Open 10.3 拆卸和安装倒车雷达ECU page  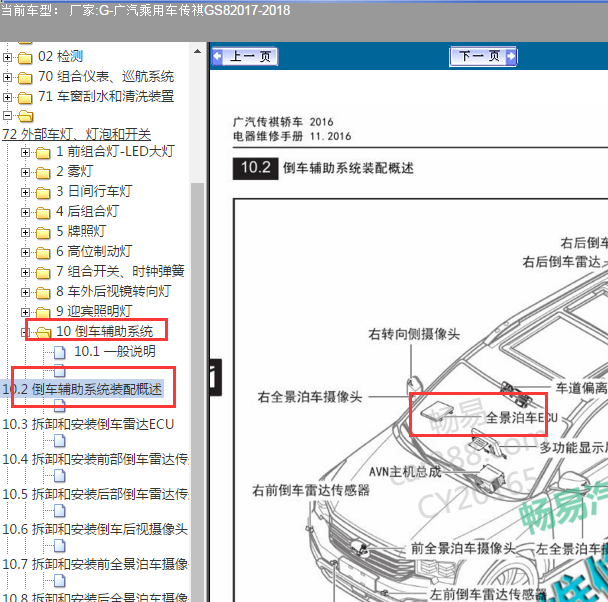[x=88, y=424]
